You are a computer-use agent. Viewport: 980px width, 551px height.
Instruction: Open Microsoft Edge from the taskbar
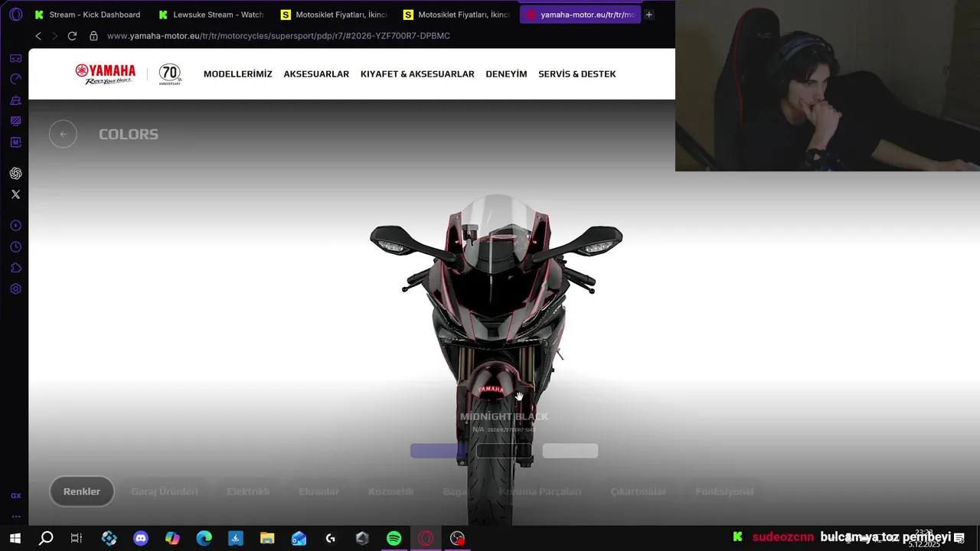(204, 538)
